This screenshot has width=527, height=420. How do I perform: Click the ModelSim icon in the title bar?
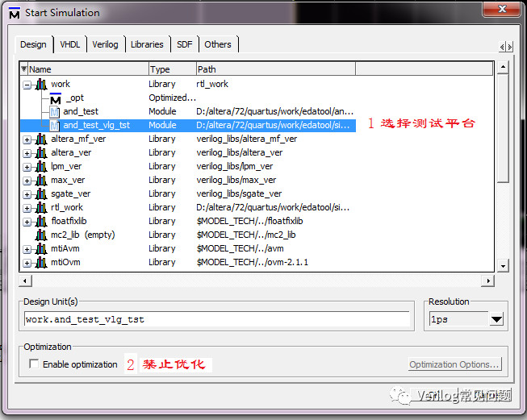point(15,13)
